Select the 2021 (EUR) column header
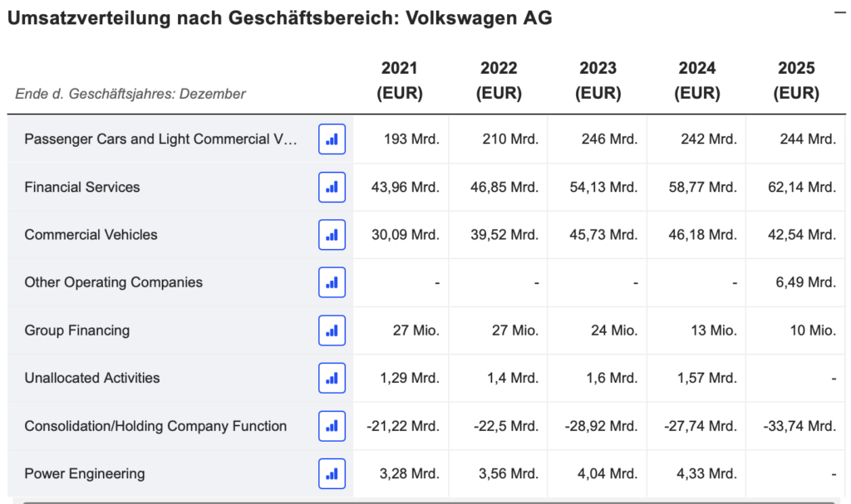 [x=400, y=81]
